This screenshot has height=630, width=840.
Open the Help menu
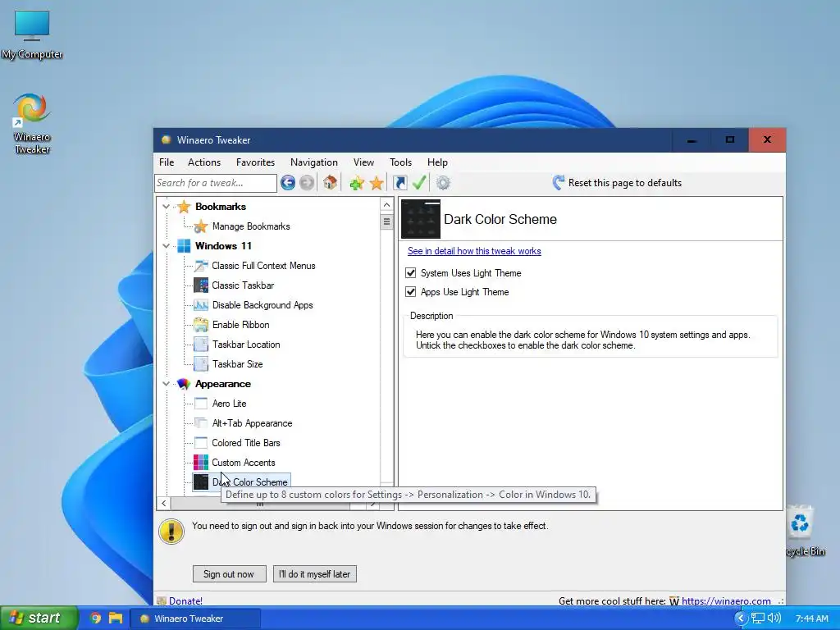tap(437, 162)
